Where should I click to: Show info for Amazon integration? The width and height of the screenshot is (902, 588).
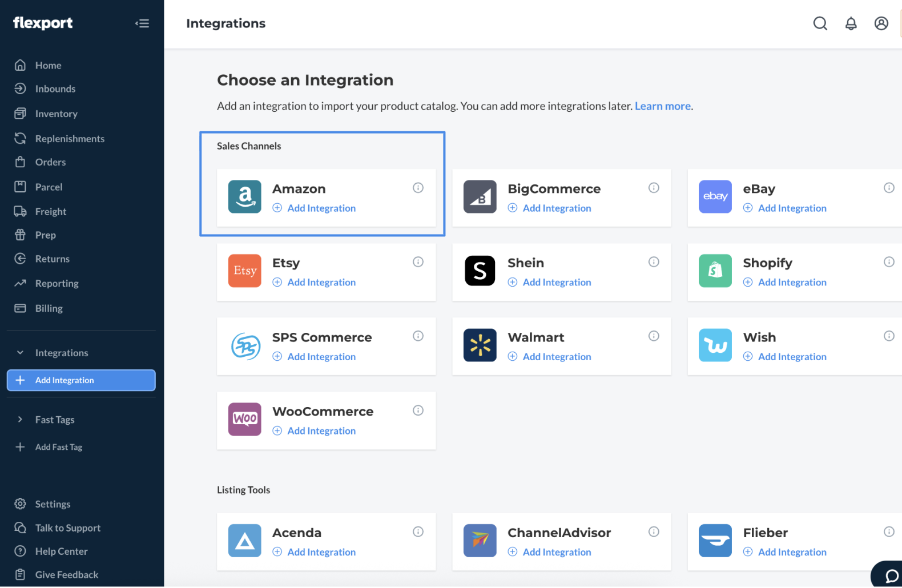click(418, 188)
